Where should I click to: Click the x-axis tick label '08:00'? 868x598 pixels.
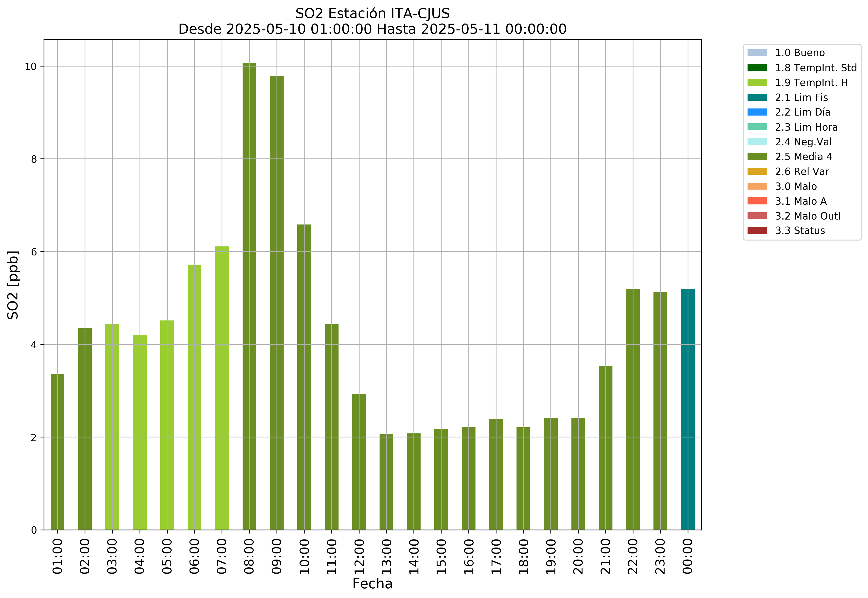[x=249, y=556]
